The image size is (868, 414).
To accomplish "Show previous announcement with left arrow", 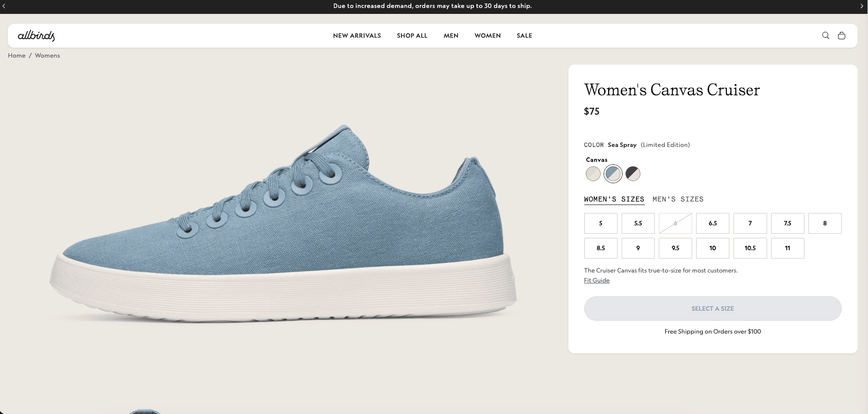I will 4,6.
